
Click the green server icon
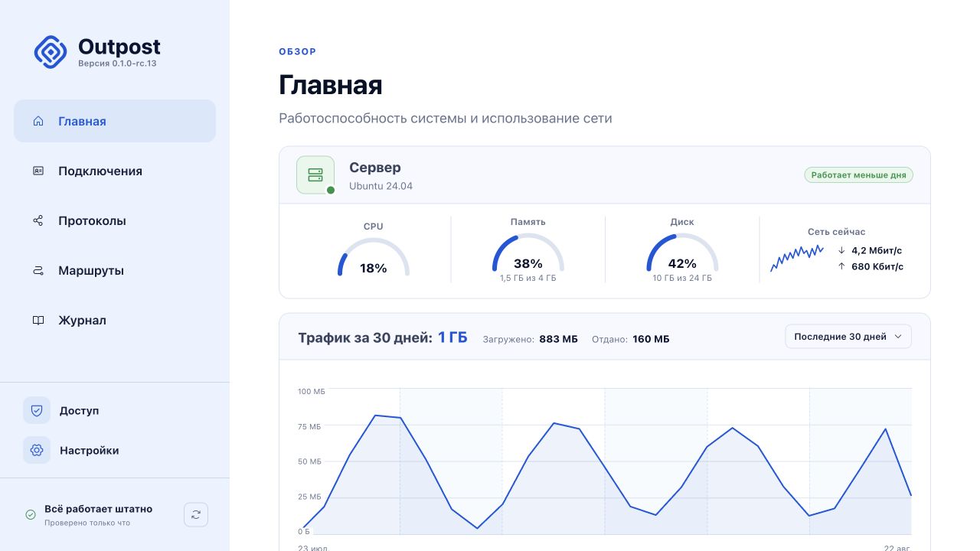[315, 174]
